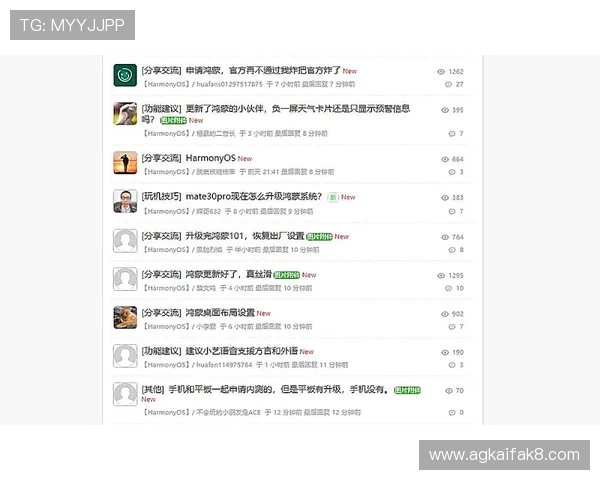Click the eye views icon next to 70
This screenshot has height=480, width=600.
448,390
